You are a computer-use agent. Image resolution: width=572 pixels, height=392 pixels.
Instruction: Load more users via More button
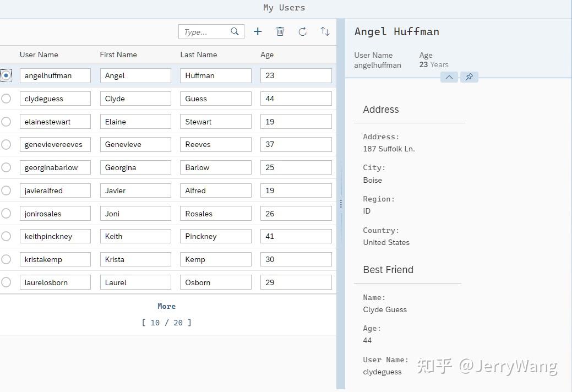(166, 306)
